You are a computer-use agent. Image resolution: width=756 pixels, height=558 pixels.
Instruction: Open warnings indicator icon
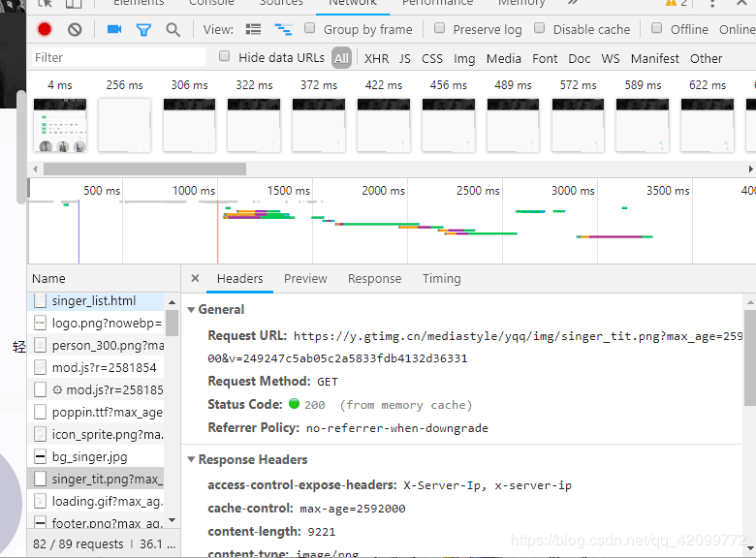(671, 2)
